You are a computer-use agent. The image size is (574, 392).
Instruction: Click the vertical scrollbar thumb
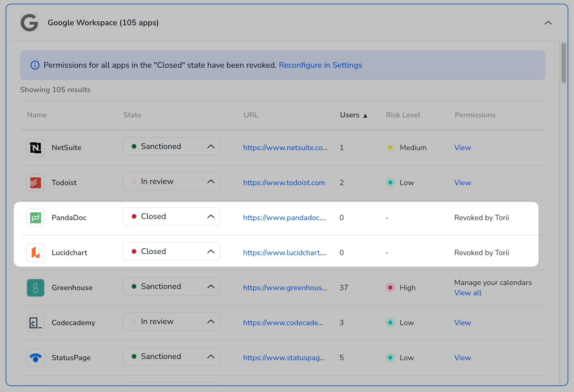pos(564,63)
